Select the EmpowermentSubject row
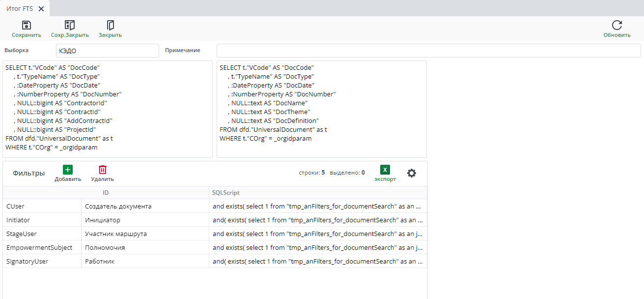Screen dimensions: 644x299 click(x=215, y=247)
